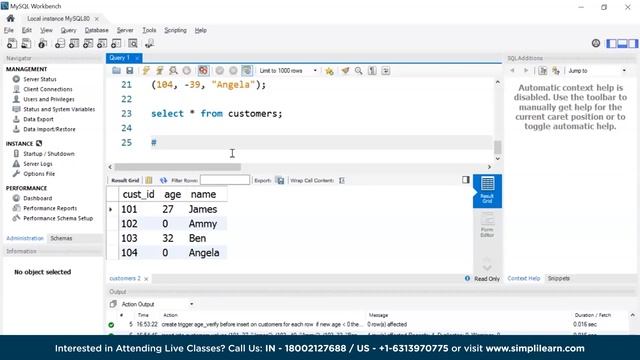The width and height of the screenshot is (640, 360).
Task: Rollback the current transaction icon
Action: tap(233, 71)
